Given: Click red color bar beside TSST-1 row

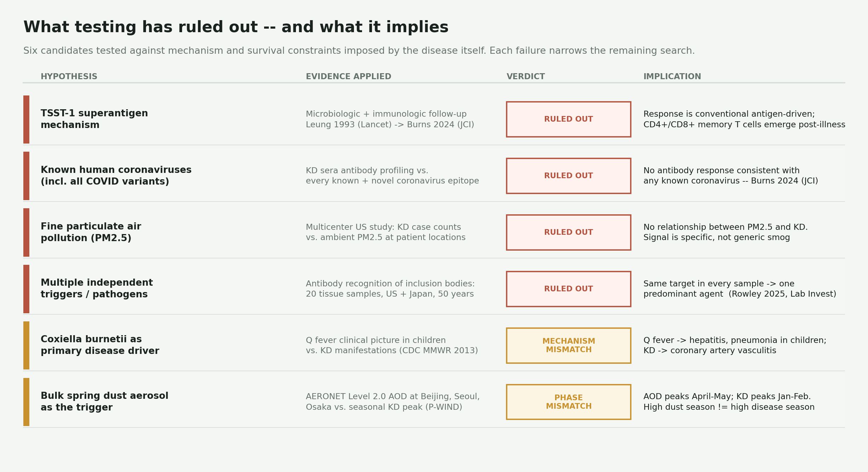Looking at the screenshot, I should 26,119.
